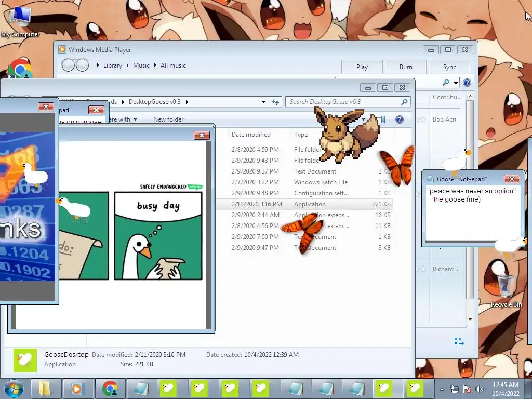
Task: Click Media Player help icon
Action: [x=467, y=83]
